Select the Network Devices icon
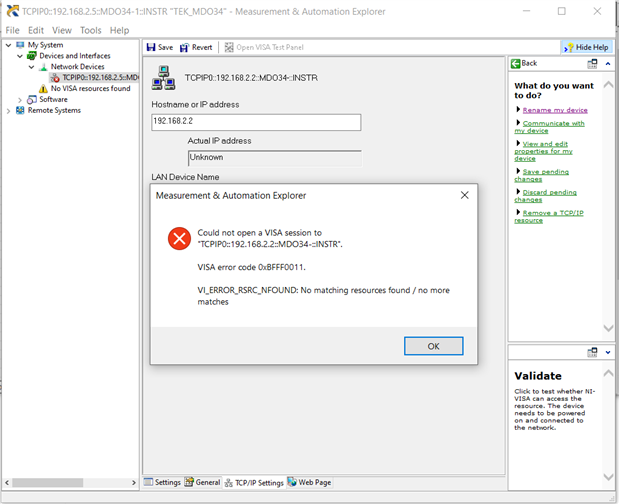The image size is (619, 504). point(43,67)
